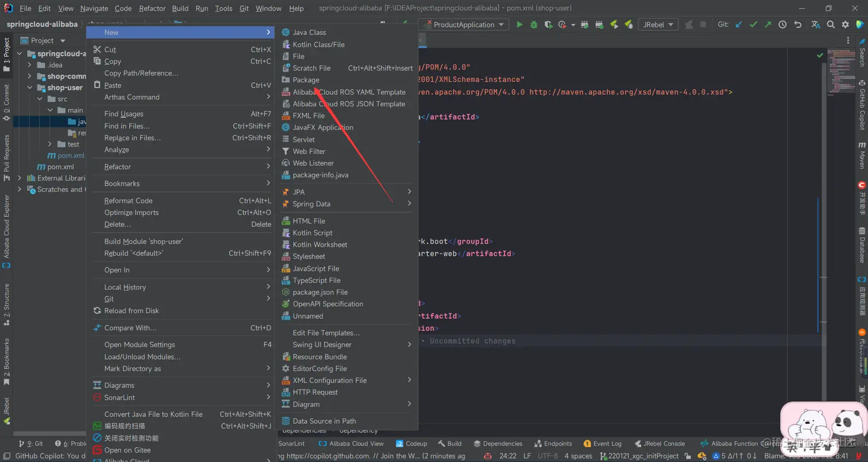Open IDE settings gear icon

(845, 25)
